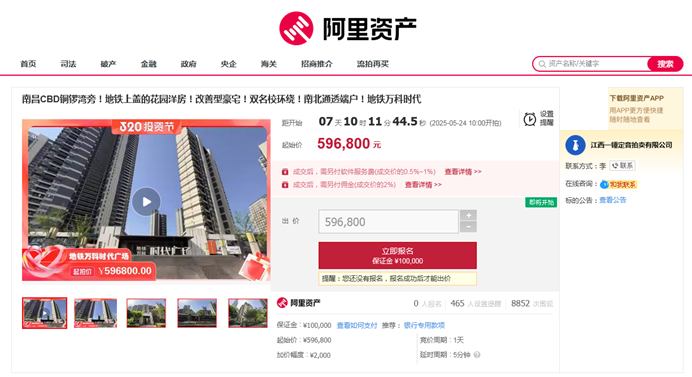Open the 司法 navigation tab
Viewport: 692px width, 377px height.
point(68,64)
